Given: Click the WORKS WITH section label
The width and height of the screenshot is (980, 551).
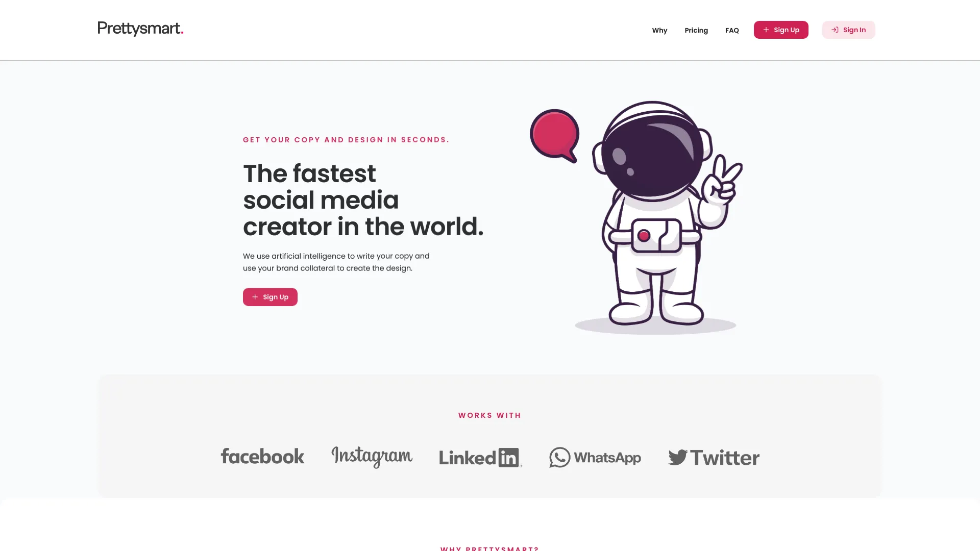Looking at the screenshot, I should (x=489, y=415).
